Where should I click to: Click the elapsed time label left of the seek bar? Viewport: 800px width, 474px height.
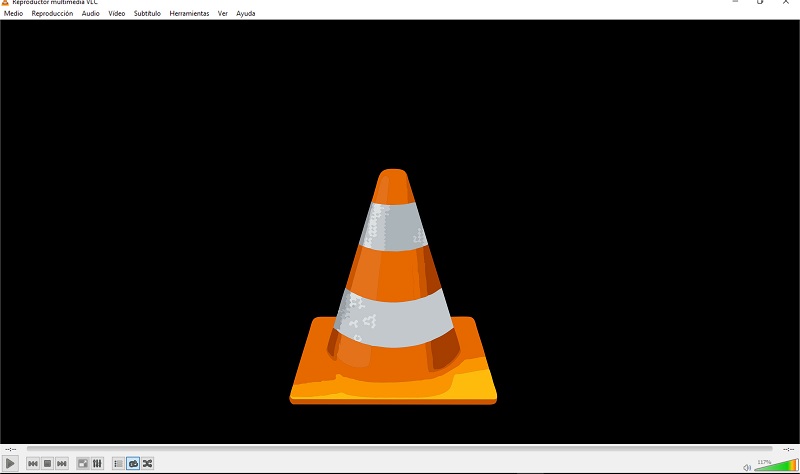pyautogui.click(x=10, y=449)
